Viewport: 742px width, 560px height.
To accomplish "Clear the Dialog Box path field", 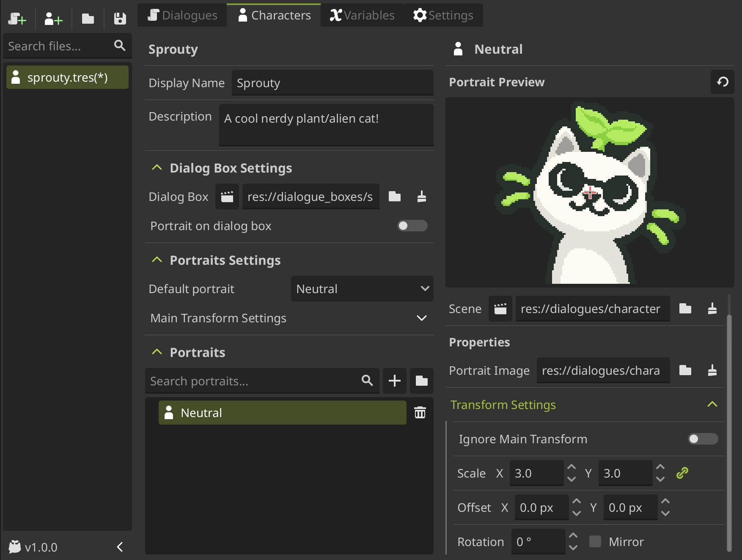I will pos(421,197).
